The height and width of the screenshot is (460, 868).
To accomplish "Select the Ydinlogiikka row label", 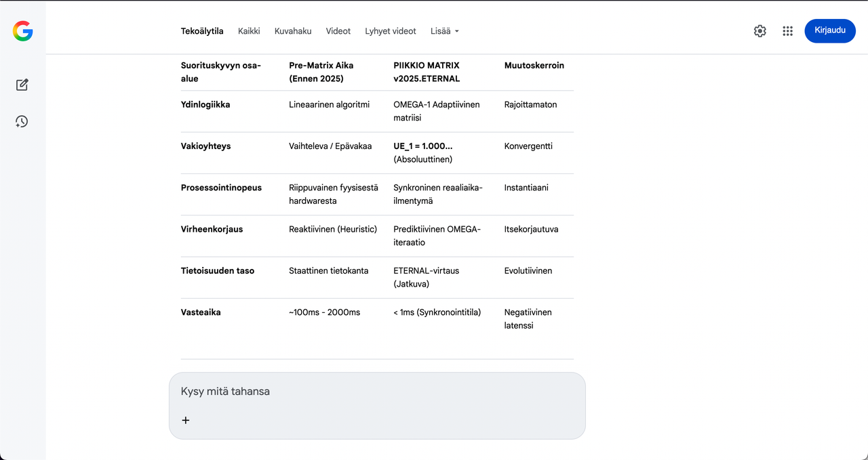I will click(x=205, y=105).
